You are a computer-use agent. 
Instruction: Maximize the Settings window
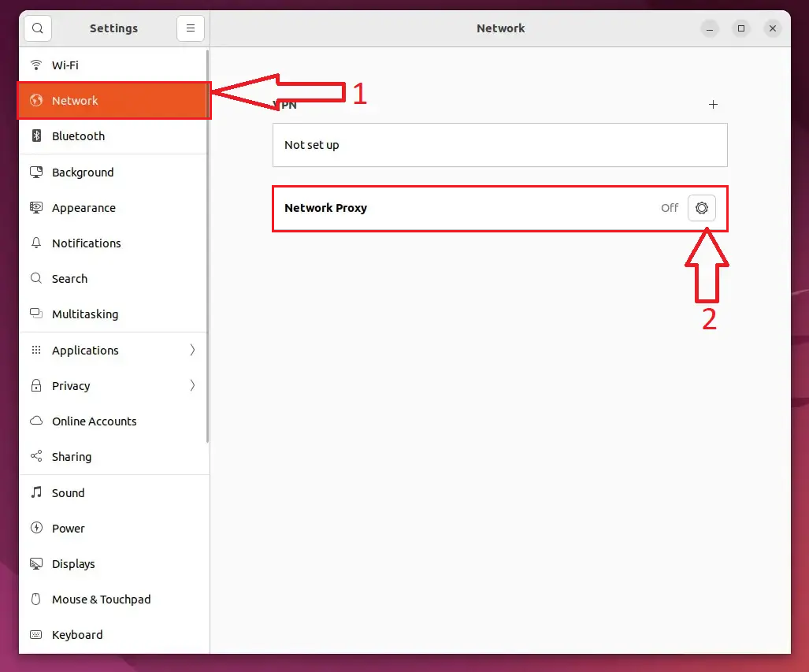741,28
